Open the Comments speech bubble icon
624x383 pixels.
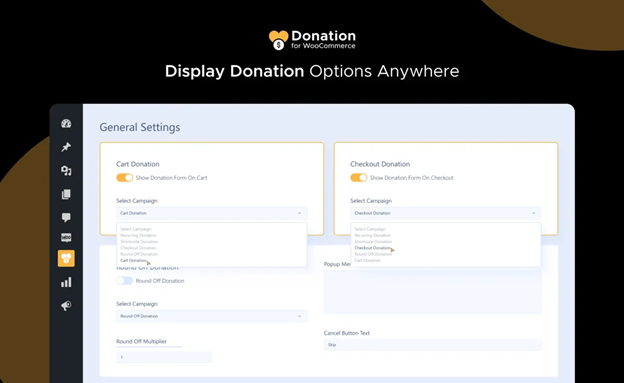tap(66, 217)
